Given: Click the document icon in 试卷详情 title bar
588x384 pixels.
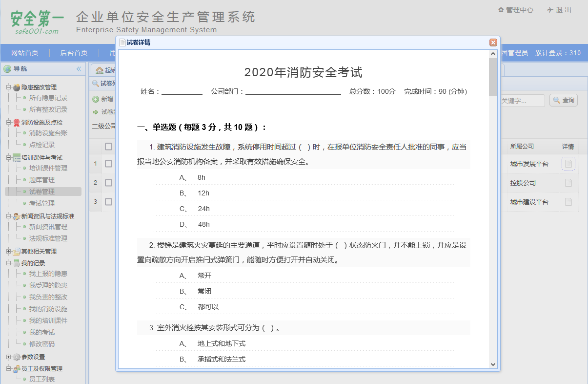Looking at the screenshot, I should click(x=122, y=43).
